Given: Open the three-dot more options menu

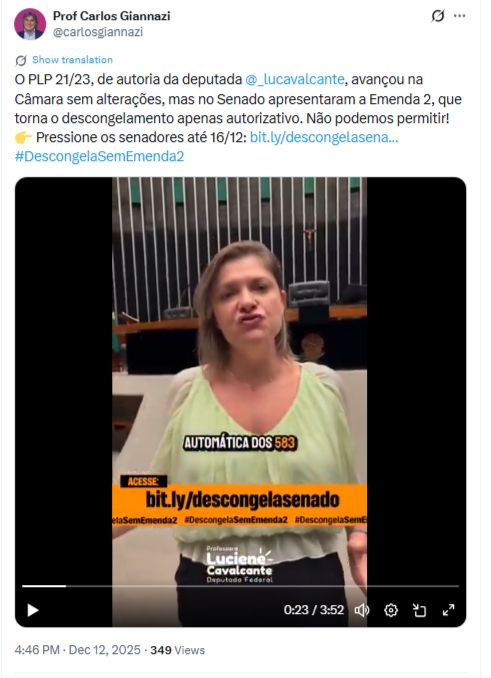Looking at the screenshot, I should click(459, 16).
